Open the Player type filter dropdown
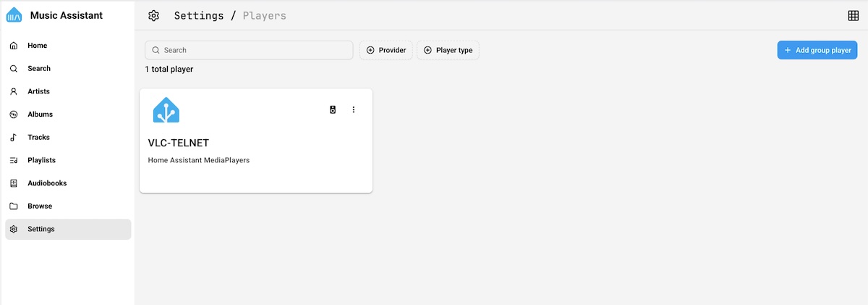This screenshot has width=868, height=305. [448, 50]
